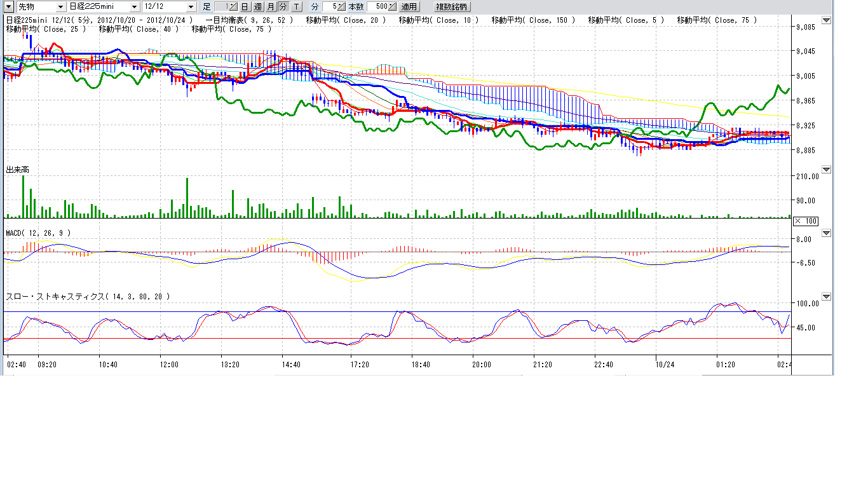Open the 先物 product type dropdown
The width and height of the screenshot is (868, 488).
60,6
